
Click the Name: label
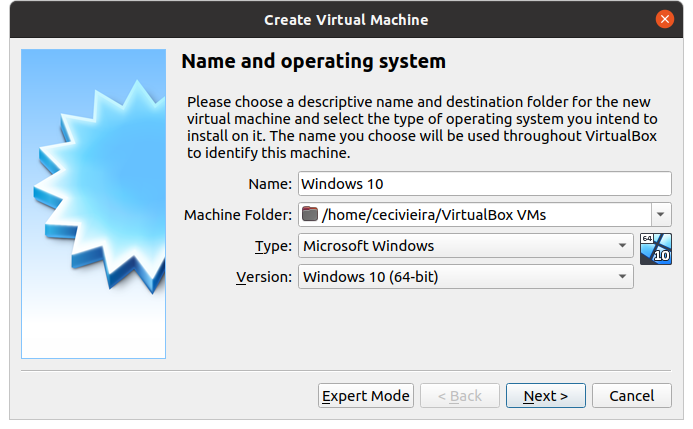click(x=270, y=184)
